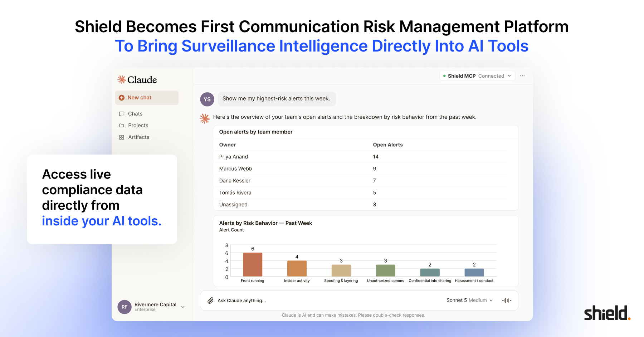The width and height of the screenshot is (644, 337).
Task: Click the paperclip attach file icon
Action: 210,301
